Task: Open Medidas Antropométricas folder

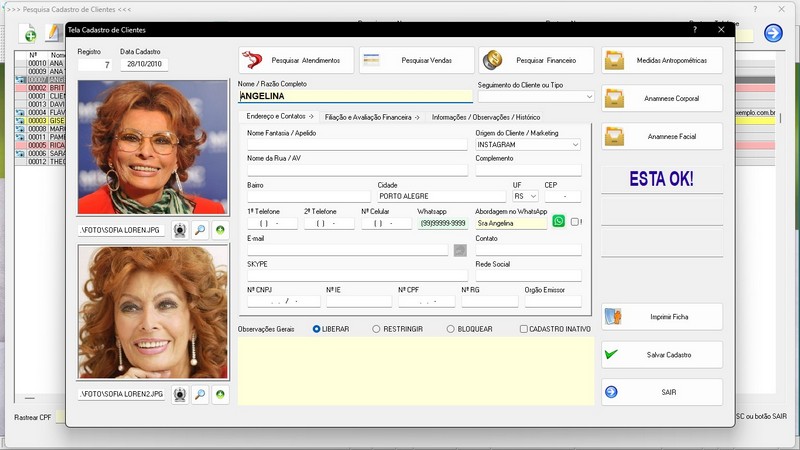Action: 662,60
